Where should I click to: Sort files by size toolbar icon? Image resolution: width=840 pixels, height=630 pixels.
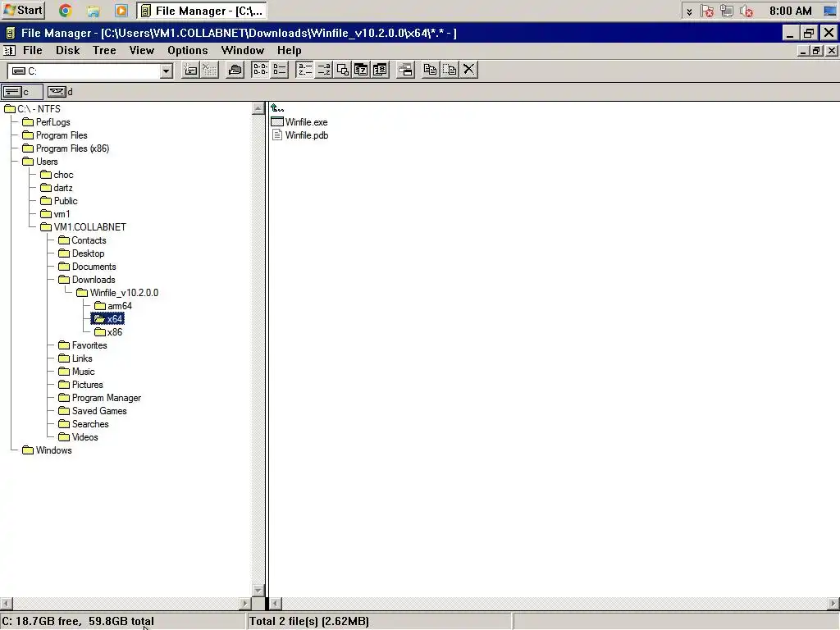tap(342, 70)
